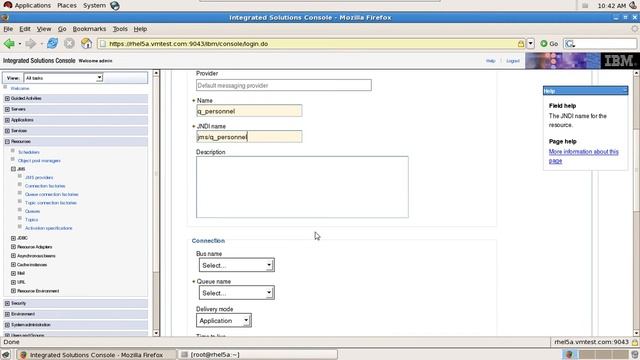Screen dimensions: 640x360
Task: Open the JMS providers link
Action: tap(39, 178)
